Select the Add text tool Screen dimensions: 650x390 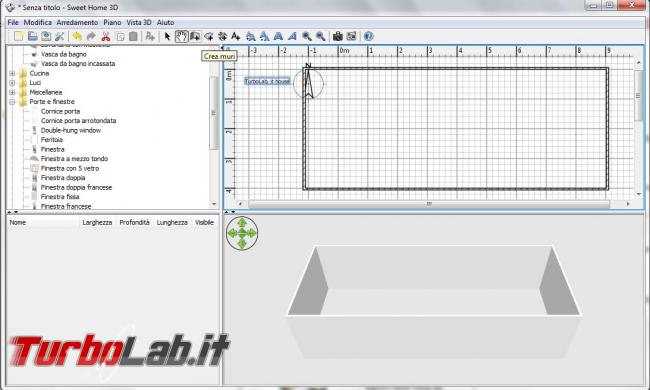[x=236, y=36]
